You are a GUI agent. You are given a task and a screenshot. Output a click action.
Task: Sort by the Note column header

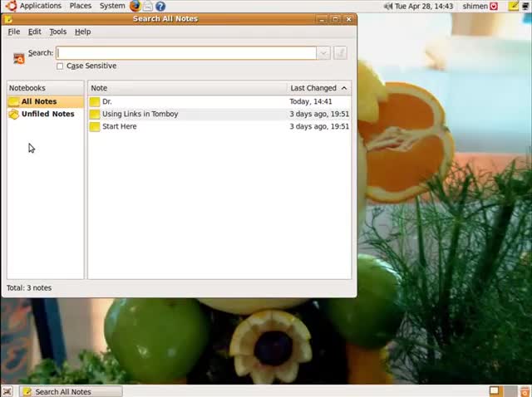tap(187, 88)
